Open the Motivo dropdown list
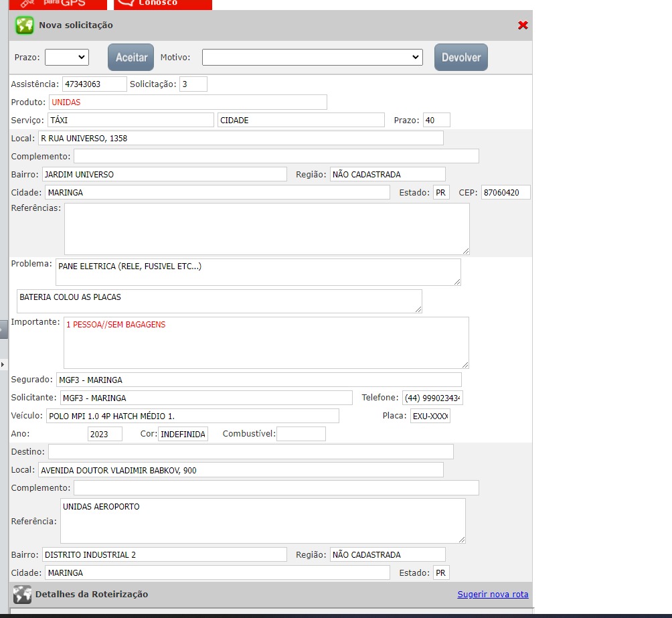The image size is (672, 618). point(312,58)
